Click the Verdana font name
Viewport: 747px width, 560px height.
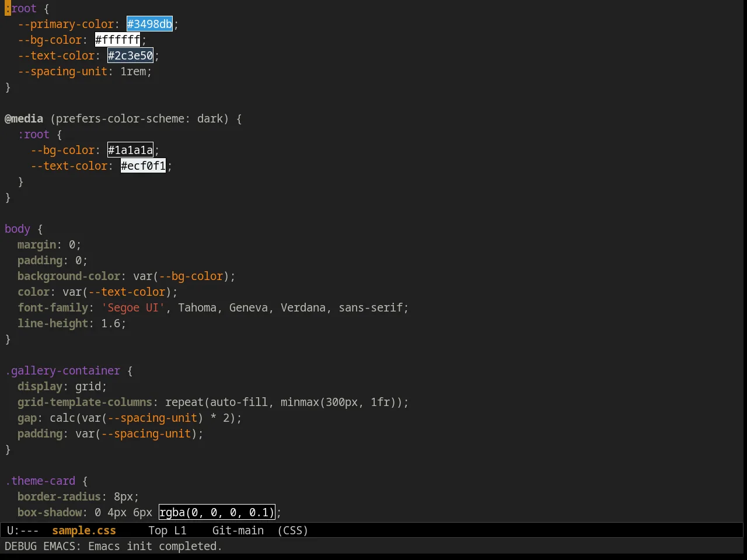pos(303,307)
